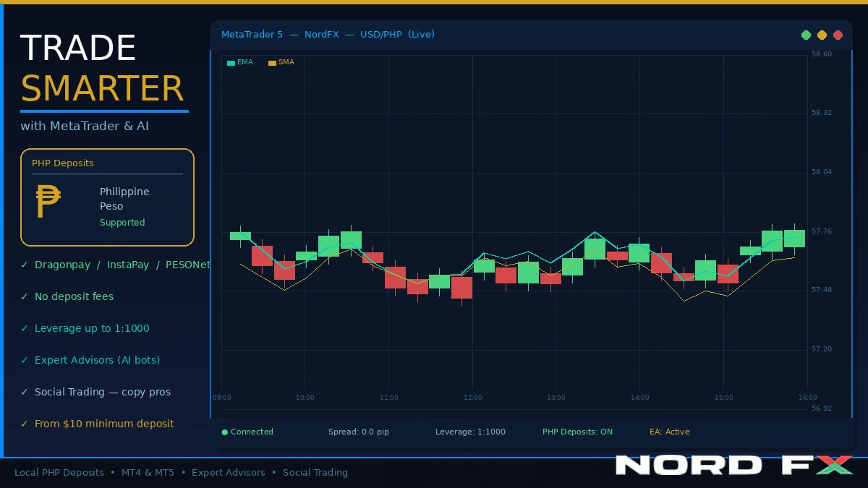Click the 'TRADE' headline word

click(78, 48)
